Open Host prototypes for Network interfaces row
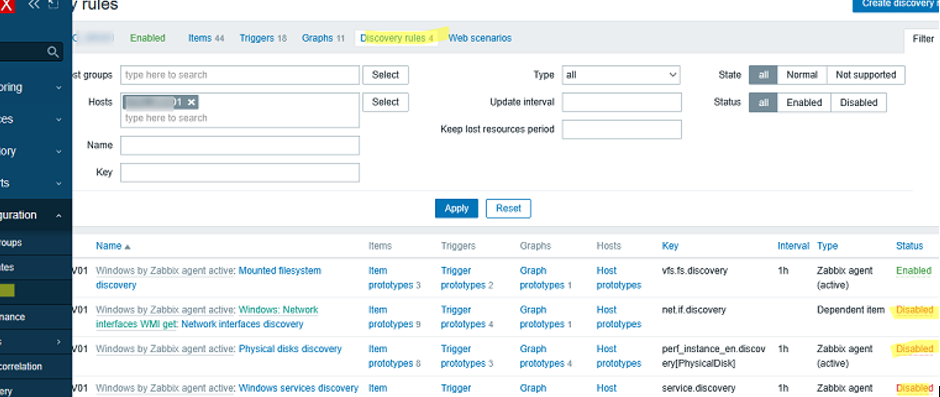The image size is (940, 397). click(x=619, y=317)
